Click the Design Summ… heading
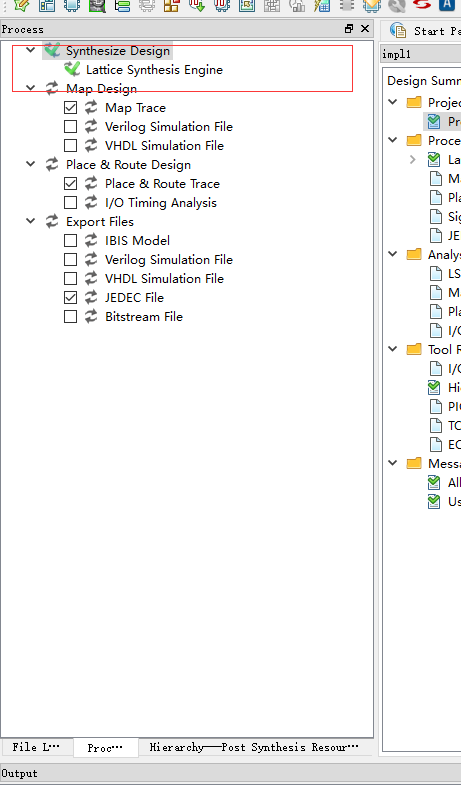The image size is (461, 785). pyautogui.click(x=423, y=81)
